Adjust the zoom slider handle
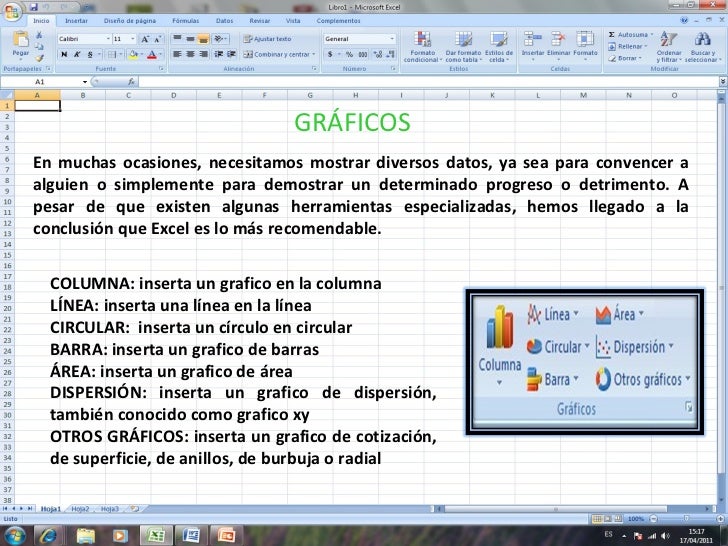This screenshot has width=728, height=546. click(x=686, y=519)
